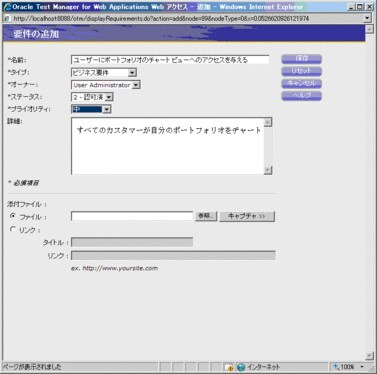Click the キャプチャ >> button

coord(247,216)
